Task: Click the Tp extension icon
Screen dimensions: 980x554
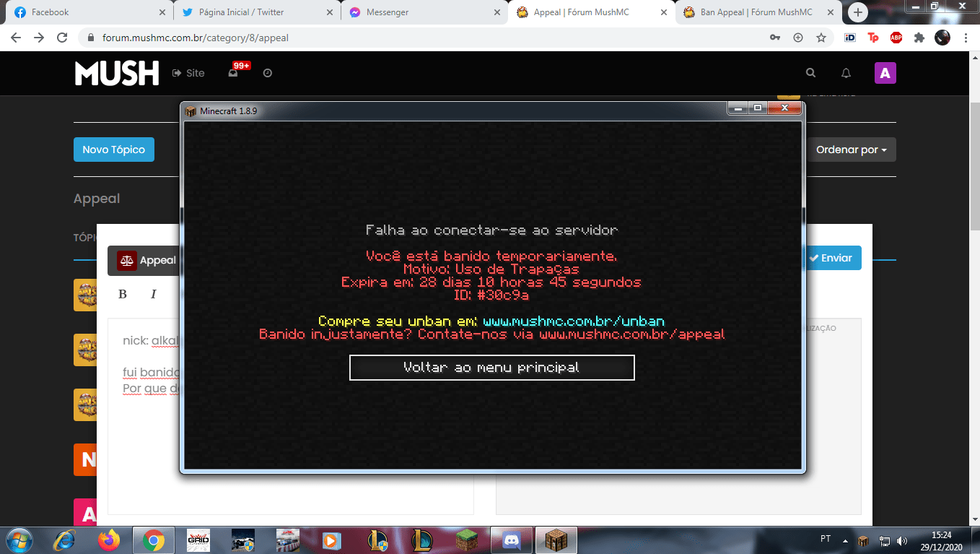Action: point(873,38)
